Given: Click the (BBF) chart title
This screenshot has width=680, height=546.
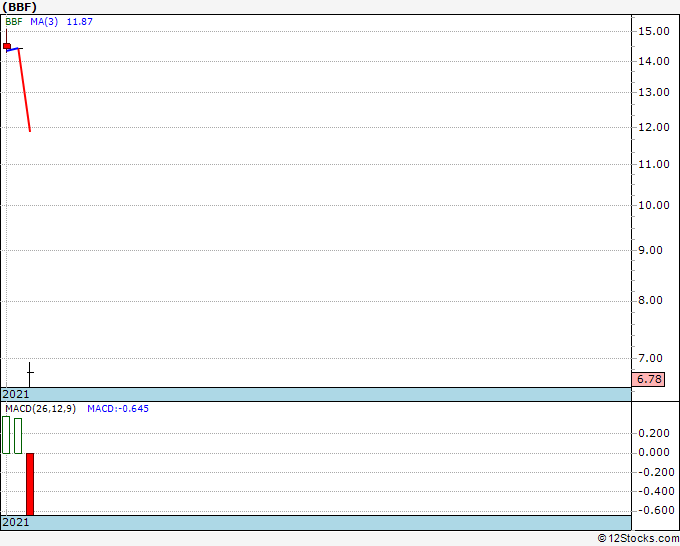Looking at the screenshot, I should click(20, 7).
